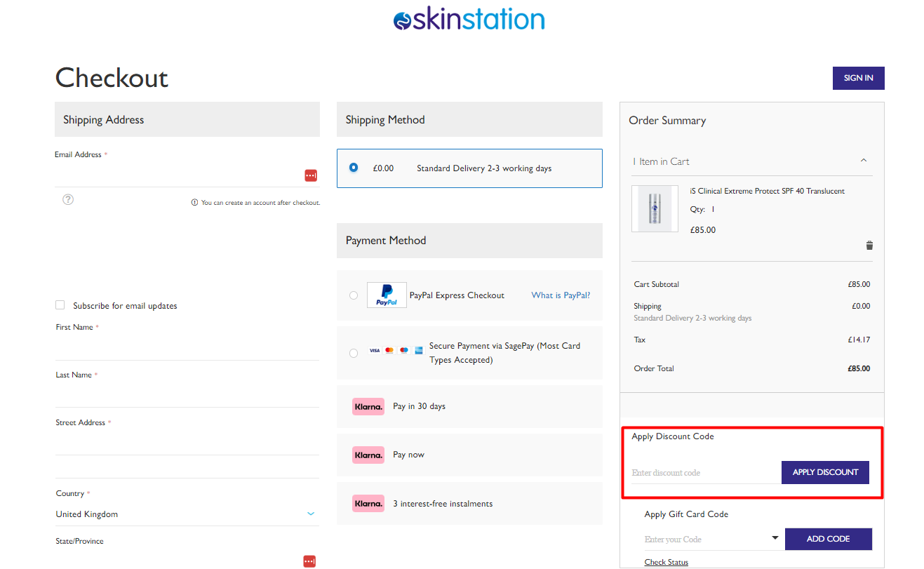Image resolution: width=924 pixels, height=569 pixels.
Task: Choose Klarna 3 interest-free instalments option
Action: coord(469,504)
